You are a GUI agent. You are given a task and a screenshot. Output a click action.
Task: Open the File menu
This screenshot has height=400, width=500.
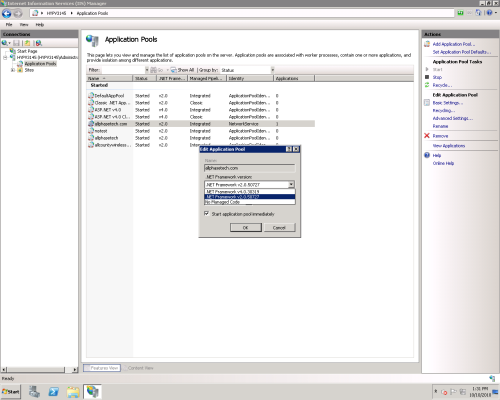(x=9, y=25)
